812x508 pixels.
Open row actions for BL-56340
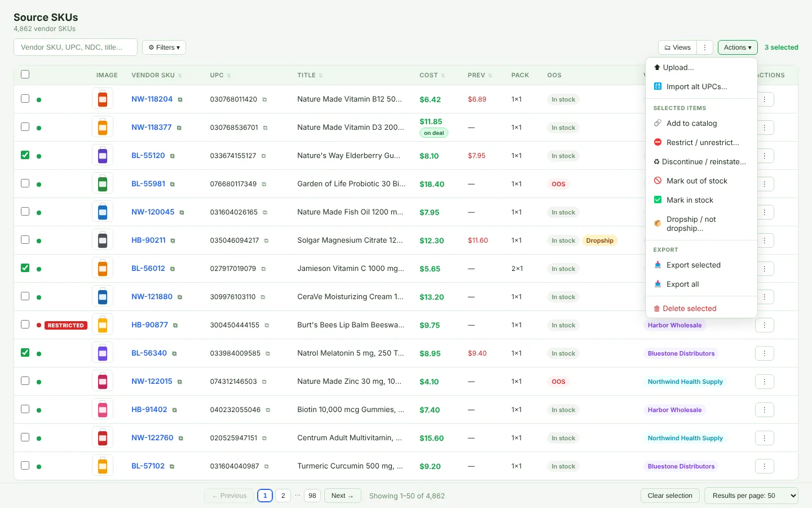(x=765, y=353)
